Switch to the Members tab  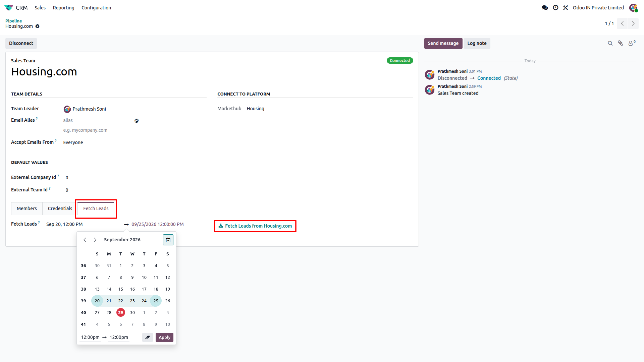point(27,208)
